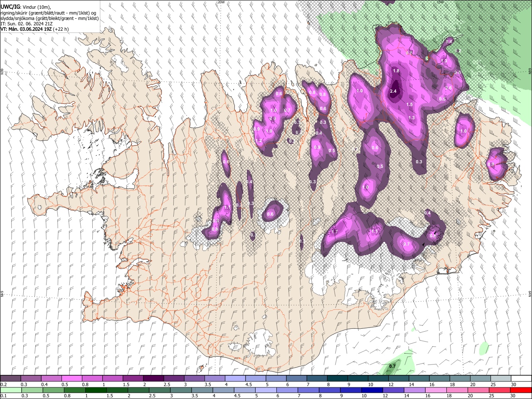This screenshot has width=532, height=399.
Task: Click the 16 light pink swatch, lower row
Action: 436,390
